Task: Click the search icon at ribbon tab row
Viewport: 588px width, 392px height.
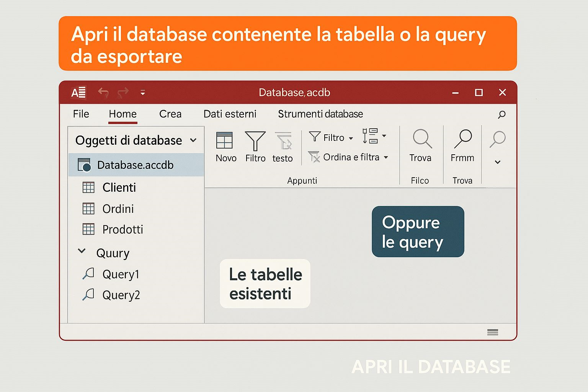Action: 501,114
